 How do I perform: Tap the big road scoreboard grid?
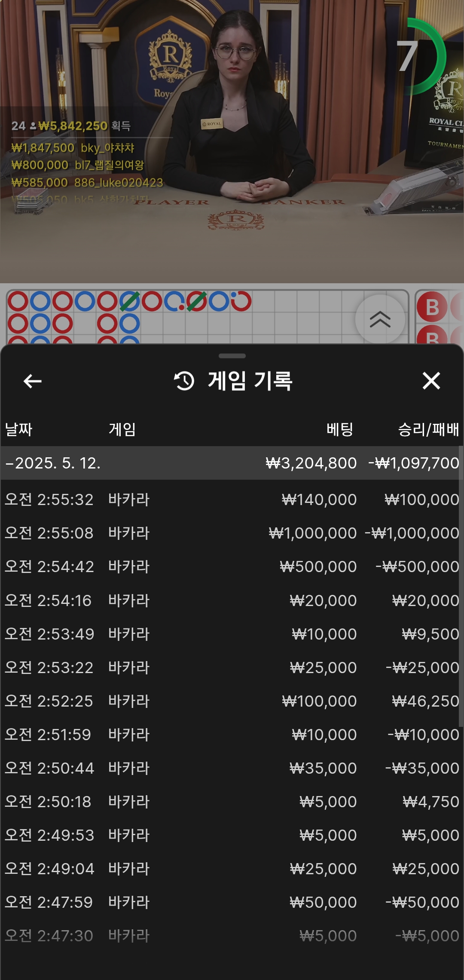[x=208, y=317]
